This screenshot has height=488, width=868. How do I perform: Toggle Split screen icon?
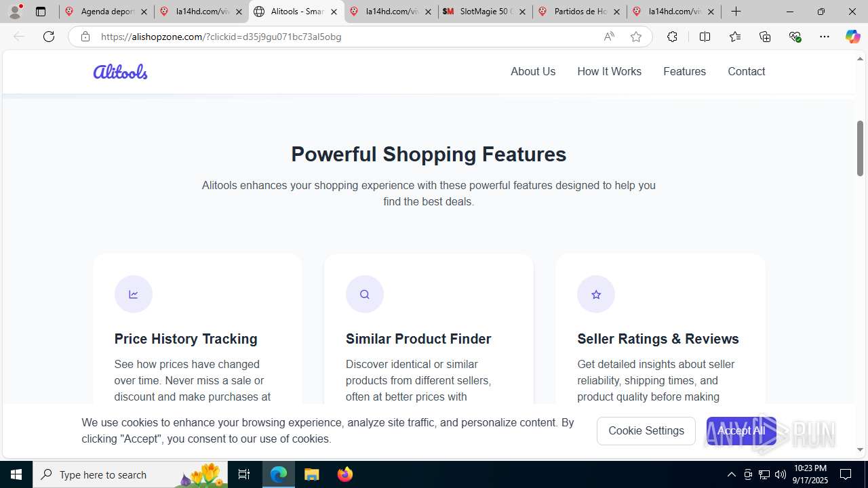coord(705,37)
